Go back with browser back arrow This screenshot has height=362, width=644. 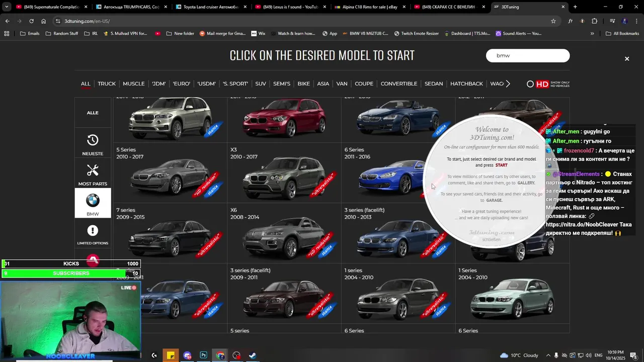[7, 21]
